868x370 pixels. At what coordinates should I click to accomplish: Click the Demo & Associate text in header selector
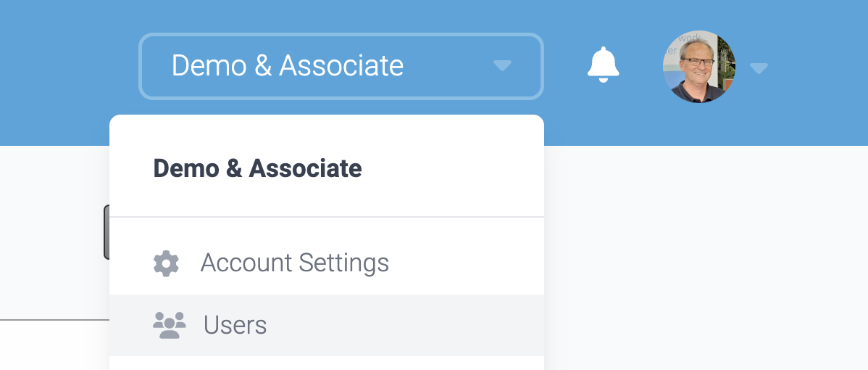pos(288,66)
